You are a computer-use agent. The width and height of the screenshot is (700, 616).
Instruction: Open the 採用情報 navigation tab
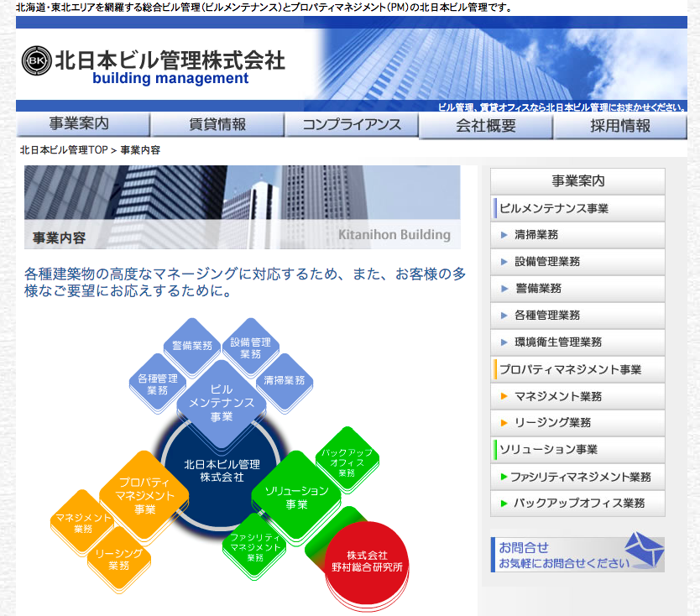click(x=620, y=126)
